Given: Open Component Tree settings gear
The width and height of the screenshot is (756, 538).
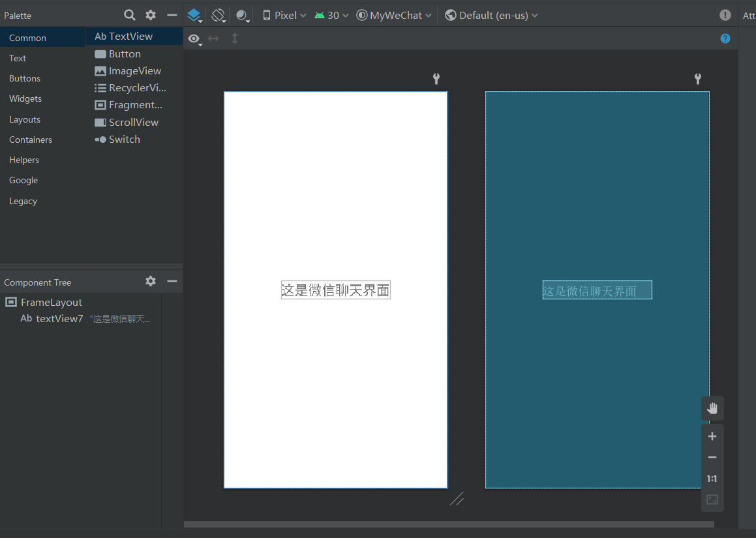Looking at the screenshot, I should click(x=151, y=281).
